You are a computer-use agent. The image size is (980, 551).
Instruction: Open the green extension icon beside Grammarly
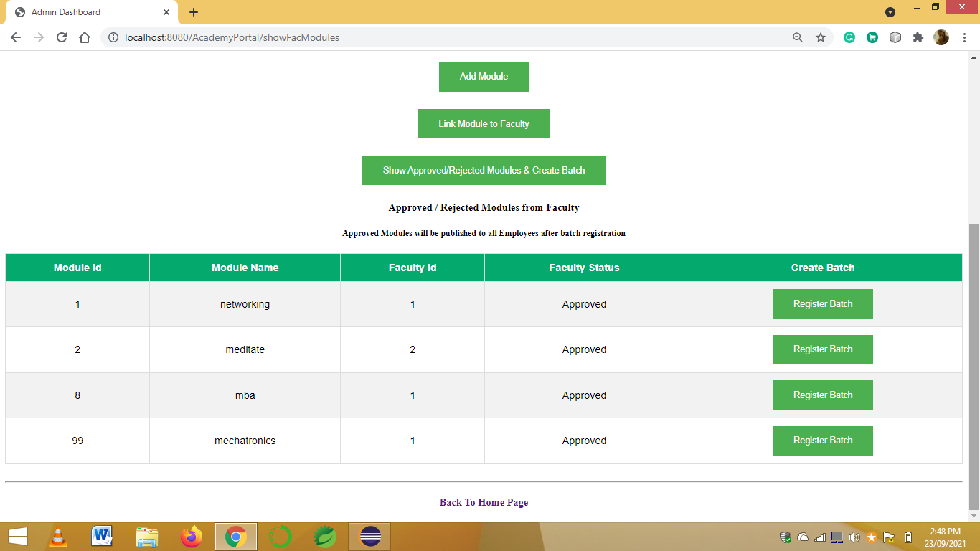872,37
